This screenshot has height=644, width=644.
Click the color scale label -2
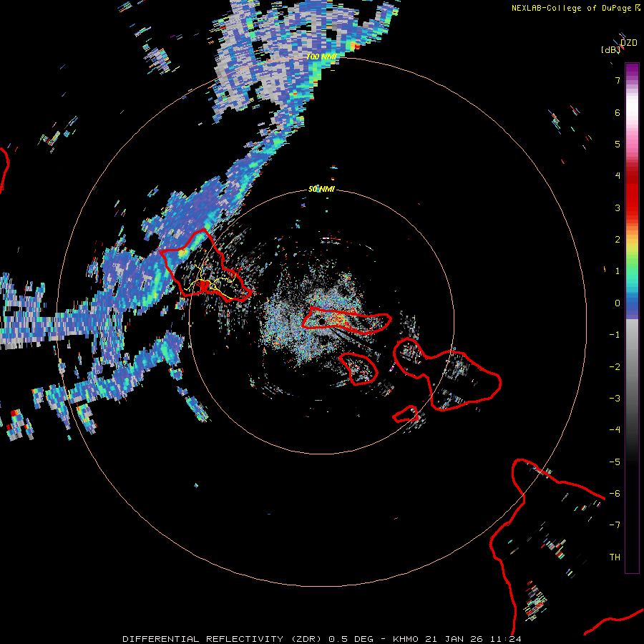615,367
